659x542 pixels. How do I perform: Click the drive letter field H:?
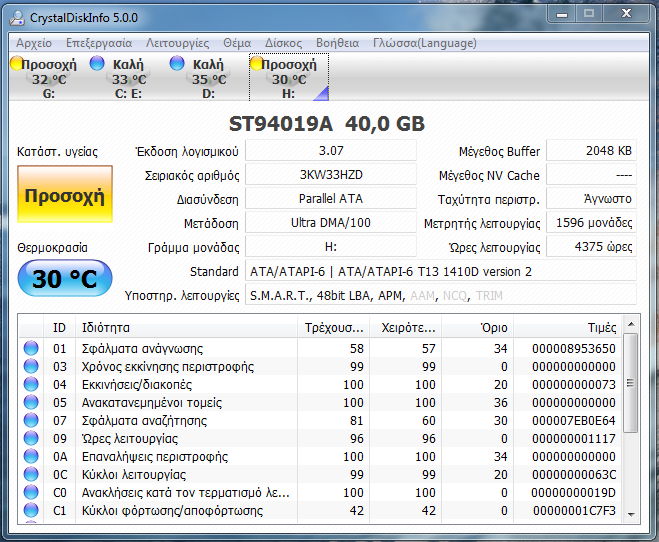tap(331, 247)
